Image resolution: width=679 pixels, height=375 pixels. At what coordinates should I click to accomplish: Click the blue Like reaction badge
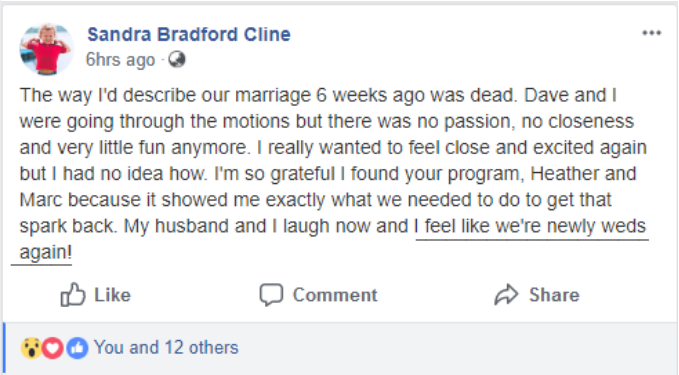[x=77, y=348]
